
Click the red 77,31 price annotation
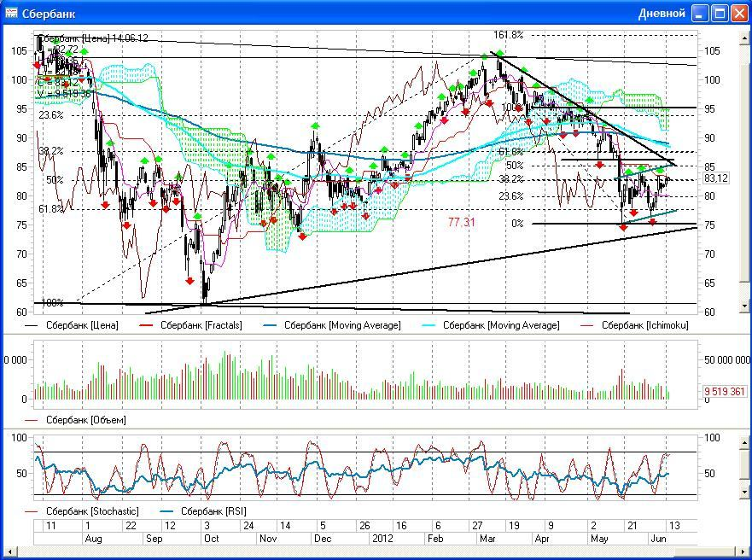(x=462, y=222)
